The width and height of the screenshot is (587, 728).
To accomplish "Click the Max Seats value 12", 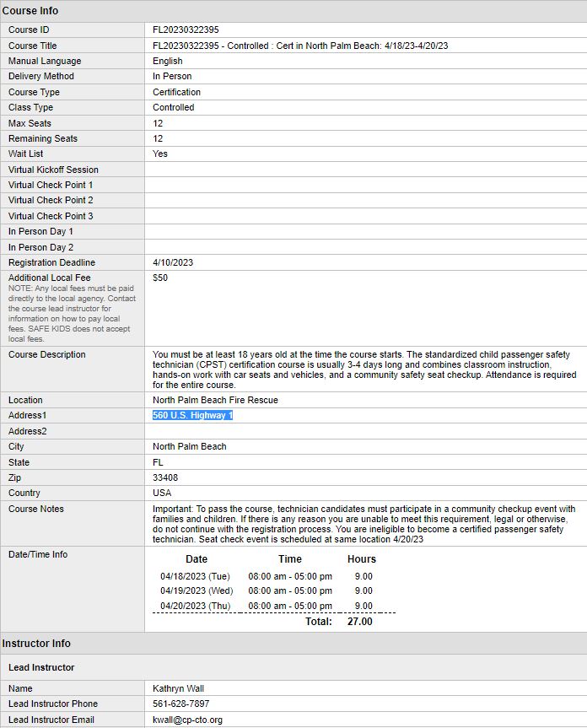I will (158, 123).
